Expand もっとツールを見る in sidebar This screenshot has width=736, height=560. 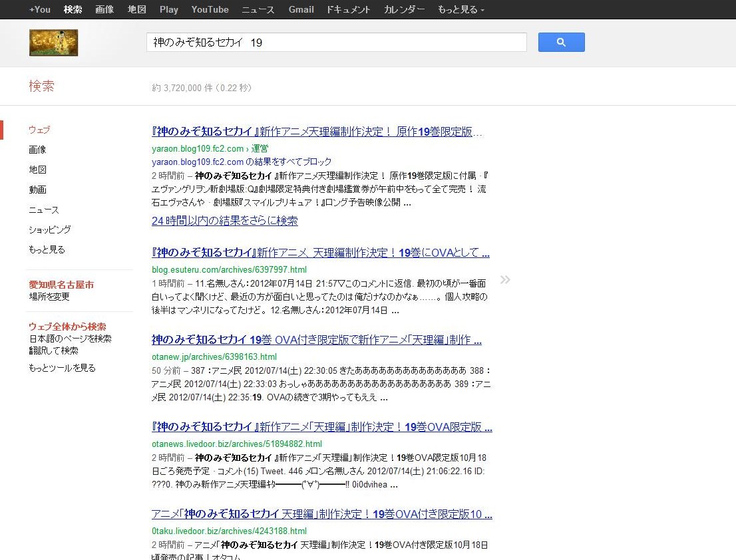click(63, 368)
